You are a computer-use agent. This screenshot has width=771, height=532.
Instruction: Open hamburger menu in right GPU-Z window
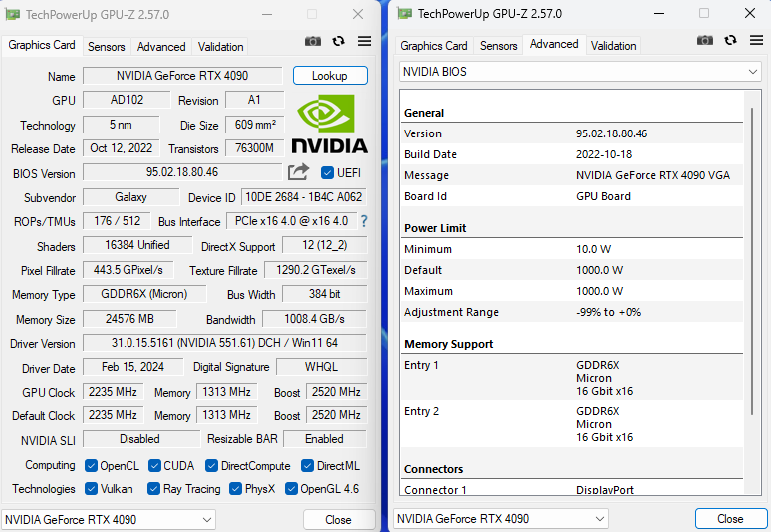[756, 40]
